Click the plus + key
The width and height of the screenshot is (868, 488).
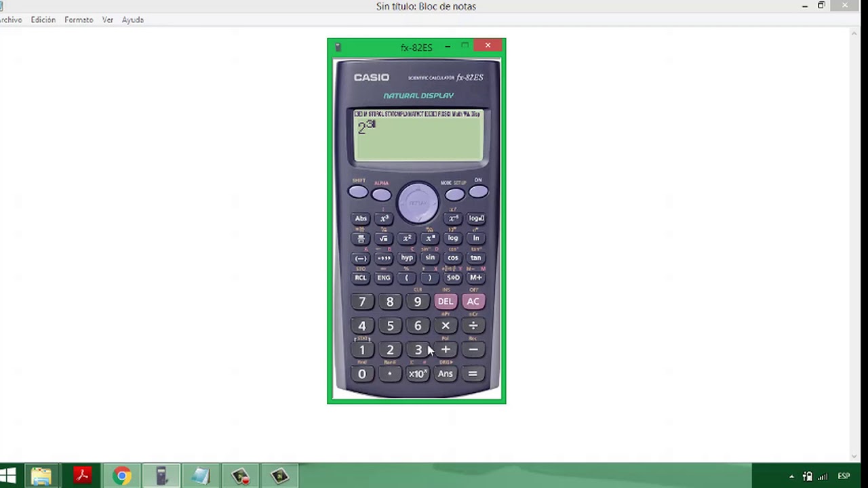pos(446,350)
